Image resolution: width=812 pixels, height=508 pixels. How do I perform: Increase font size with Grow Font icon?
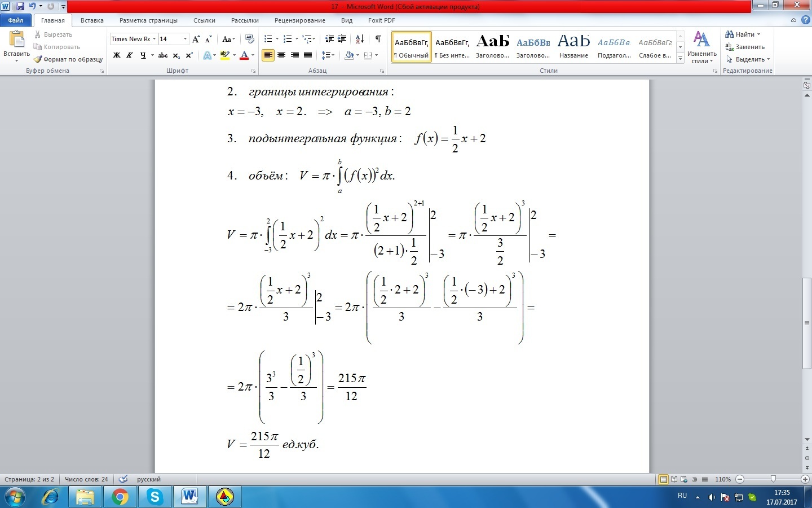pos(196,39)
